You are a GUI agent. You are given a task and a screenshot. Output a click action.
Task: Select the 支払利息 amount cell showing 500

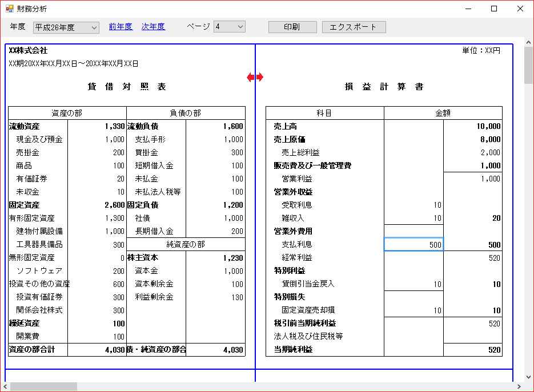point(413,244)
